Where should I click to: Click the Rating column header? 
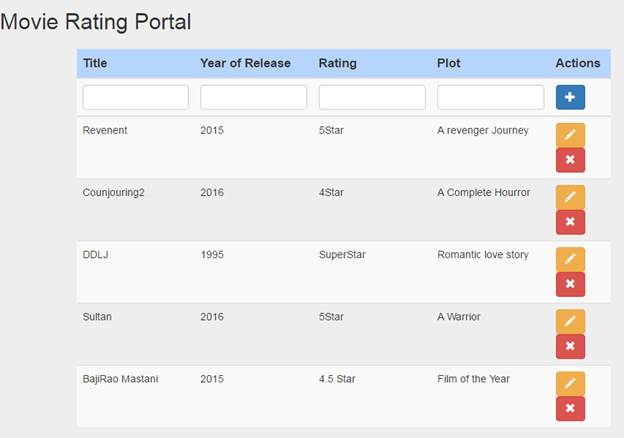click(x=337, y=63)
